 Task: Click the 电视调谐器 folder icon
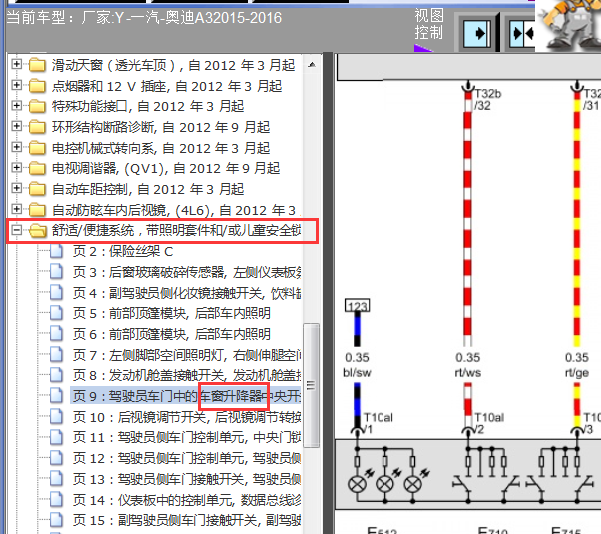[x=37, y=168]
